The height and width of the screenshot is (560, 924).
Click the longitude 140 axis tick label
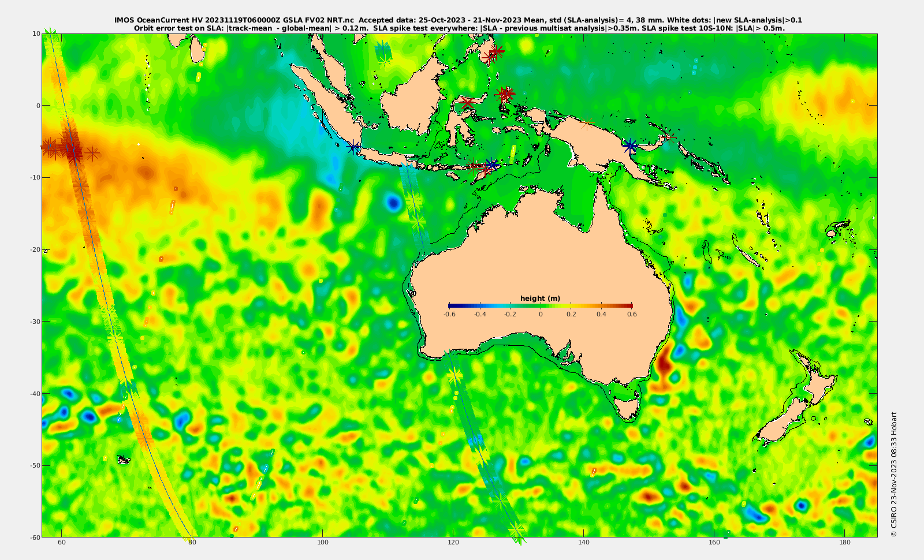point(584,543)
